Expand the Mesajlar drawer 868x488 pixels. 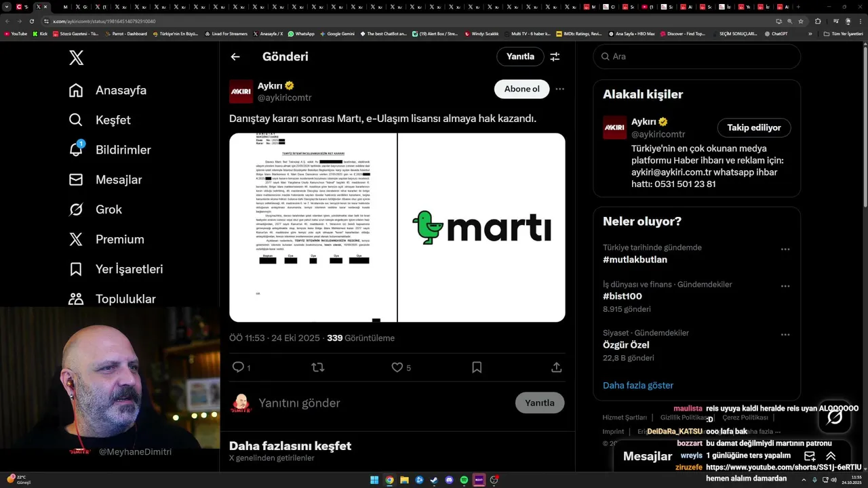click(x=831, y=456)
